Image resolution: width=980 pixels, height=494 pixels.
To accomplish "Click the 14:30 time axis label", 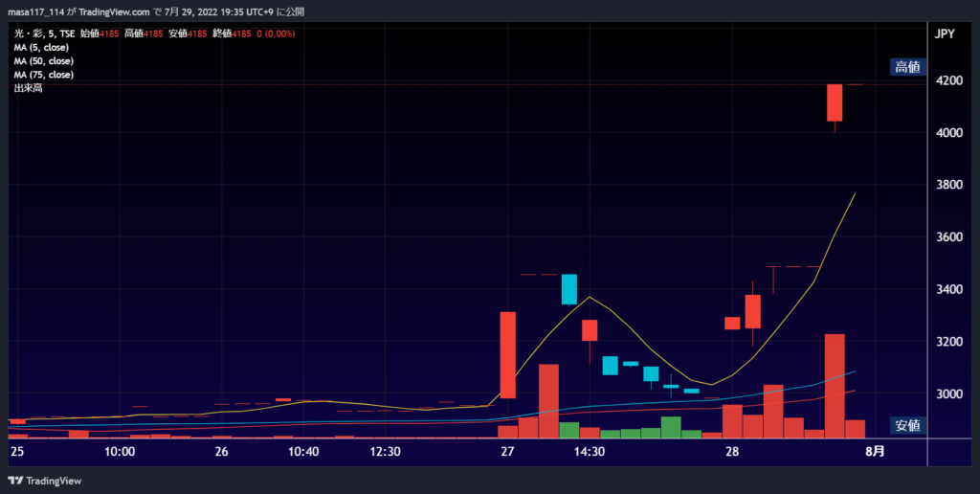I will click(590, 452).
